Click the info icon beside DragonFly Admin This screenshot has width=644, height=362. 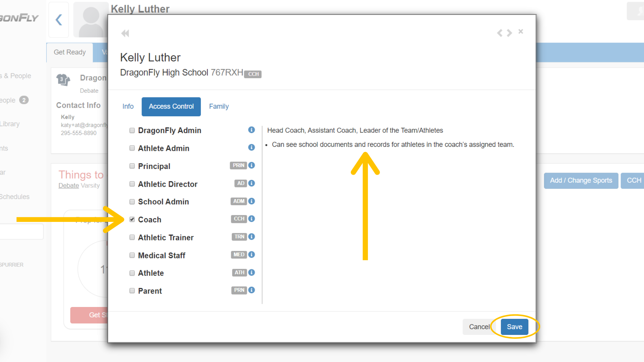pyautogui.click(x=251, y=130)
